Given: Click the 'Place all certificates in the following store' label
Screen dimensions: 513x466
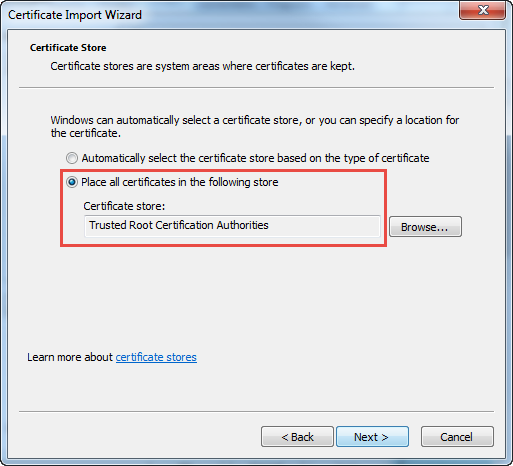Looking at the screenshot, I should (x=180, y=182).
